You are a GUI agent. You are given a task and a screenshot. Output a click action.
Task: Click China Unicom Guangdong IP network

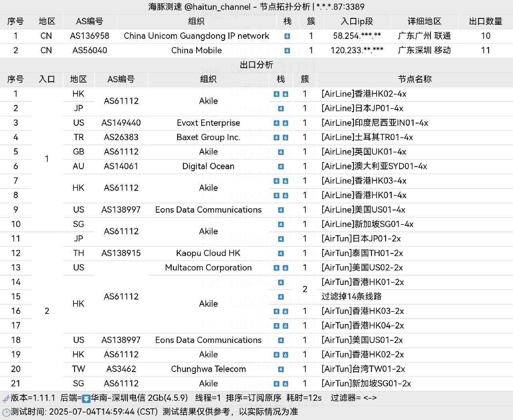click(x=196, y=36)
